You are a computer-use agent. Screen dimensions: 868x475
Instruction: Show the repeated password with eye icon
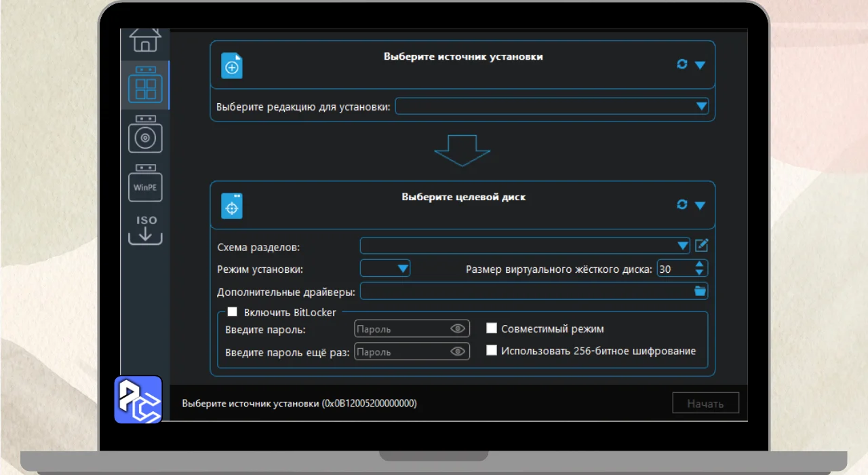[458, 351]
